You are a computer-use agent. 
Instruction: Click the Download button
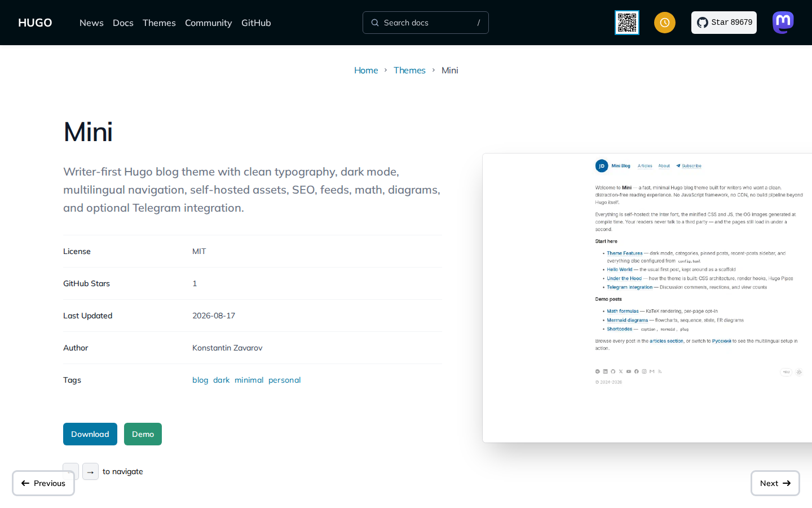click(x=90, y=434)
